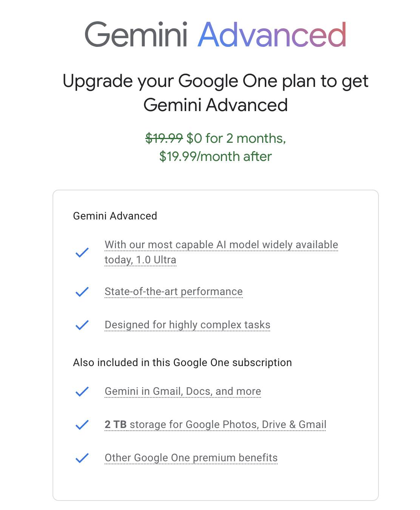
Task: Click the checkmark next to Other premium benefits
Action: (x=82, y=458)
